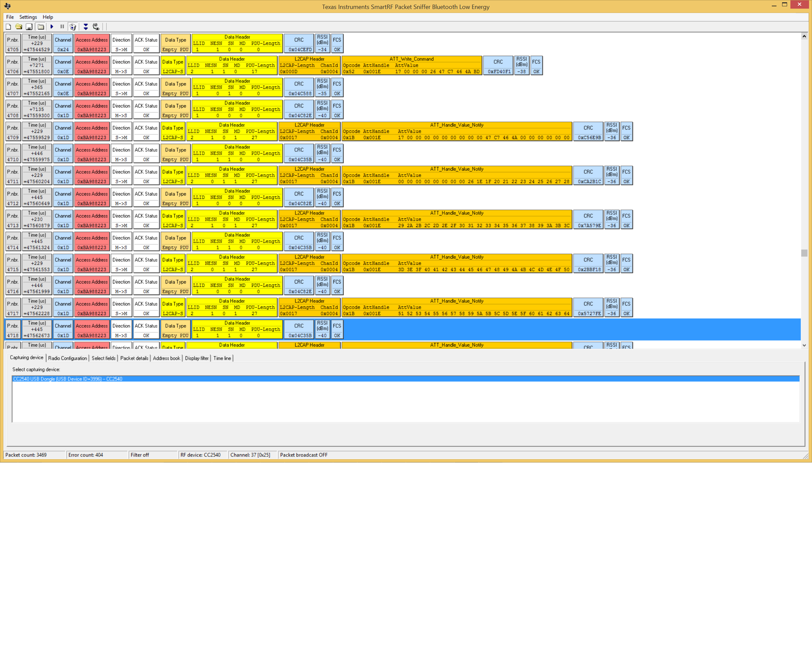Switch to the Capturing device tab

27,358
